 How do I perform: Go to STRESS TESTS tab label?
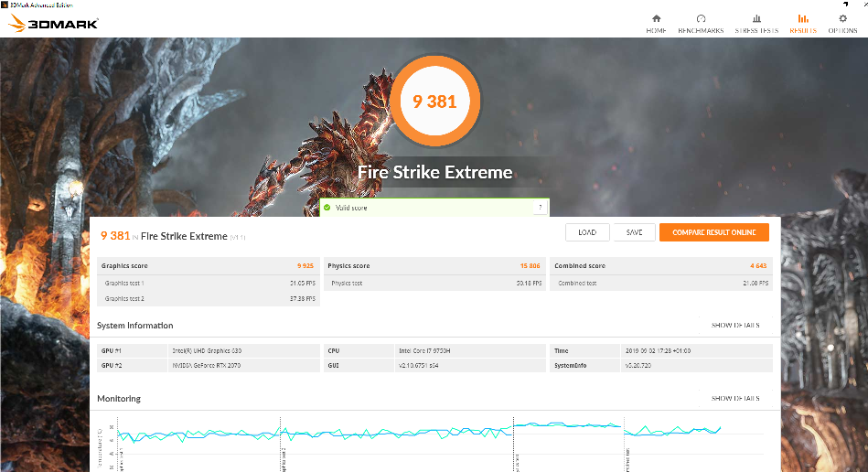pyautogui.click(x=756, y=30)
